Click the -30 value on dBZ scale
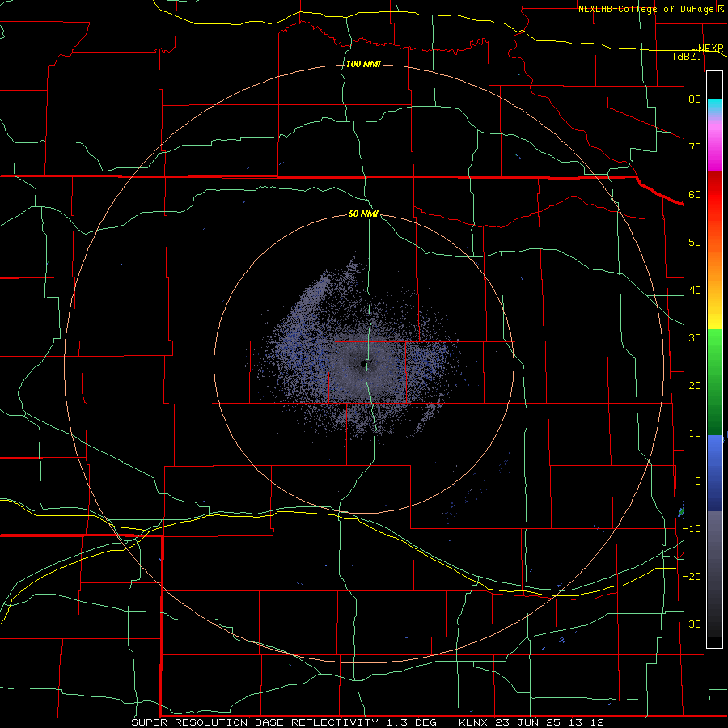728x728 pixels. tap(692, 624)
